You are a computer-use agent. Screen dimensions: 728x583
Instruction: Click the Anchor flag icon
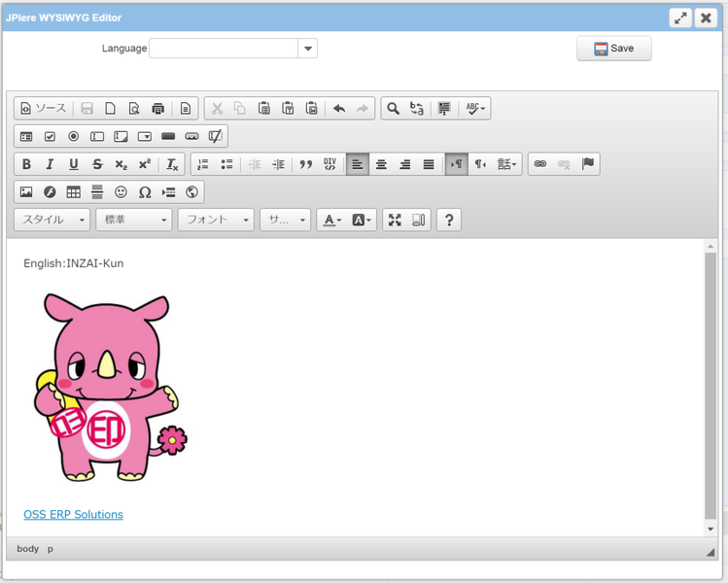(x=588, y=164)
